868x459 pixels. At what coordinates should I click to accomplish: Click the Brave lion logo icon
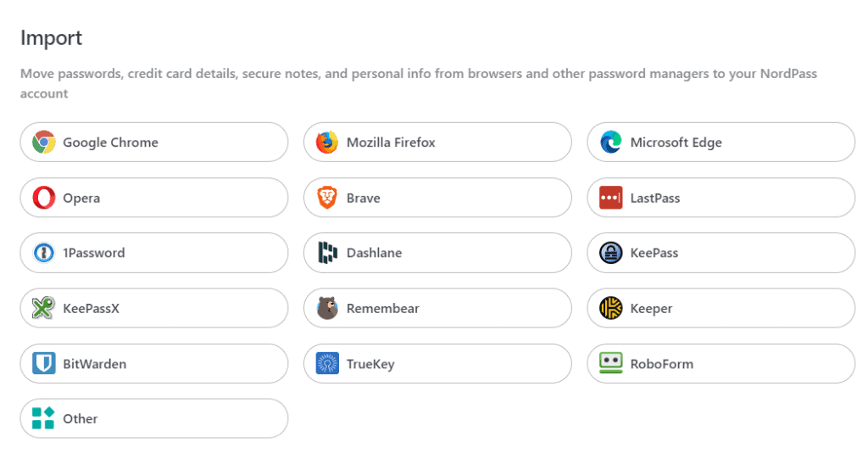pyautogui.click(x=327, y=198)
